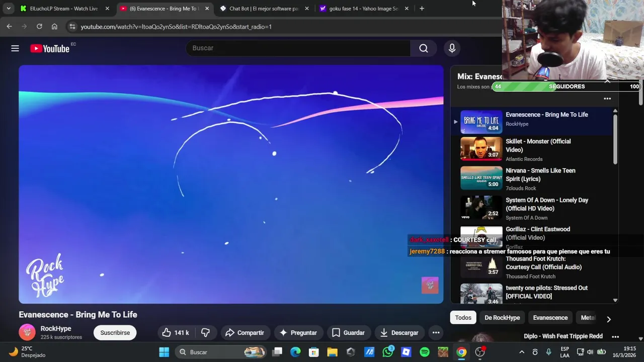Click the Preguntar button
Screen dimensions: 644x362
click(298, 333)
